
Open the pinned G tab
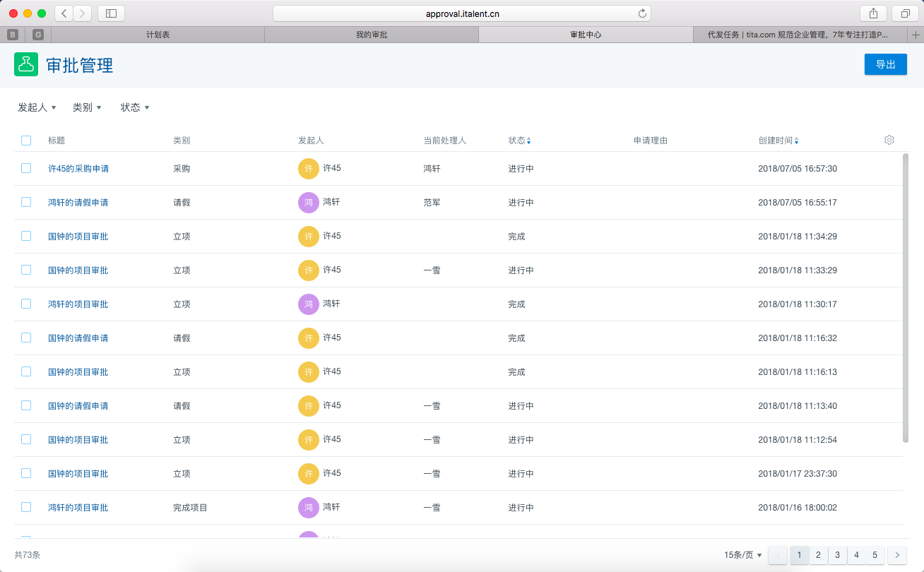tap(38, 35)
